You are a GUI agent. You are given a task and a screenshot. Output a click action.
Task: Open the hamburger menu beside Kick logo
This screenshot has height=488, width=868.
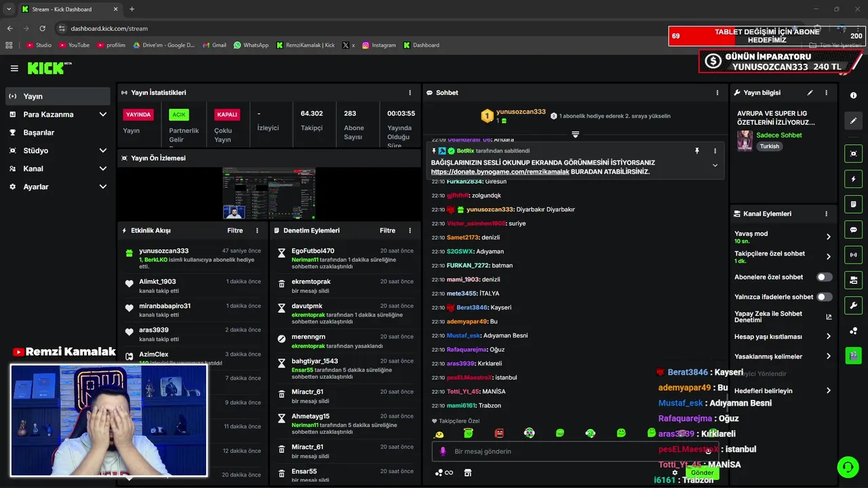click(x=14, y=68)
